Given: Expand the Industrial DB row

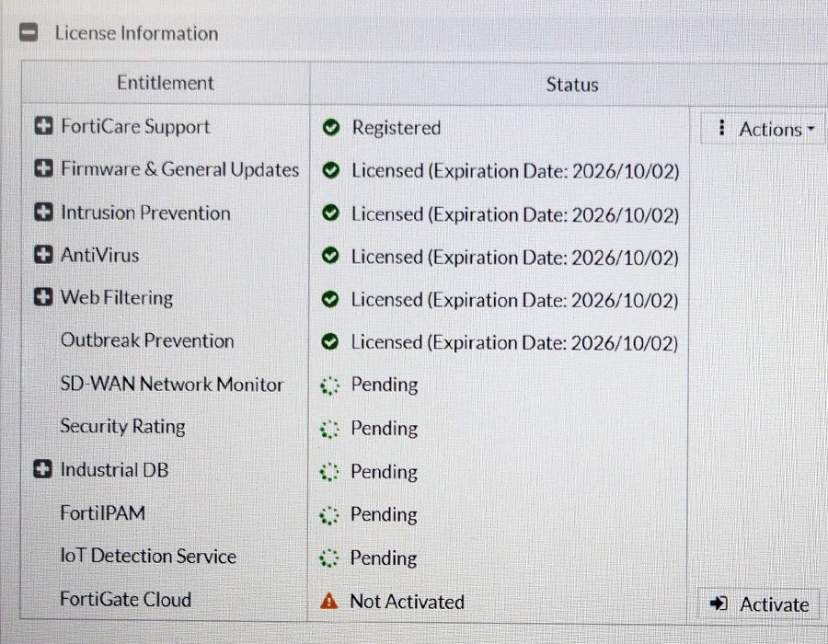Looking at the screenshot, I should tap(42, 470).
